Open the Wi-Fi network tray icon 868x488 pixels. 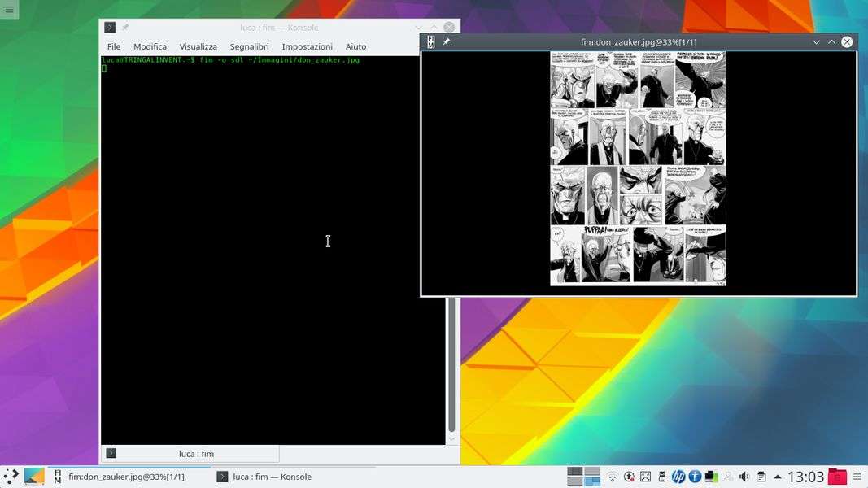coord(613,477)
